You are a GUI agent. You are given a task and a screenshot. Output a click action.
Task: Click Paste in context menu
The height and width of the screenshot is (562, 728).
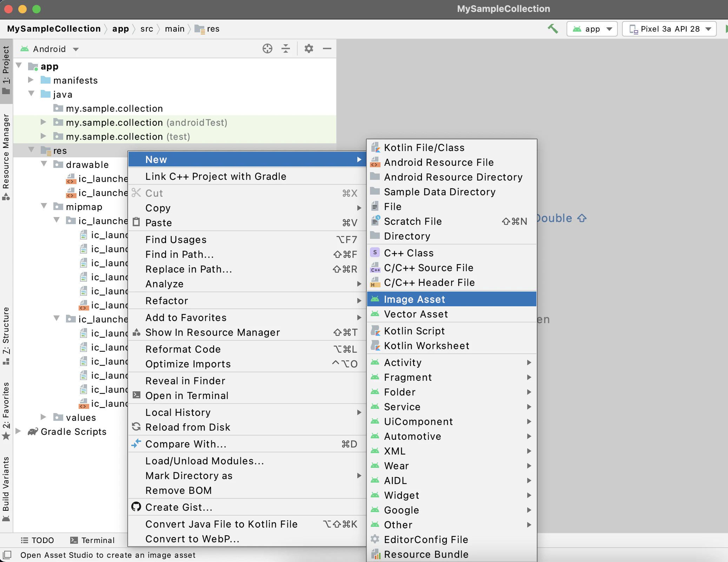click(x=247, y=223)
